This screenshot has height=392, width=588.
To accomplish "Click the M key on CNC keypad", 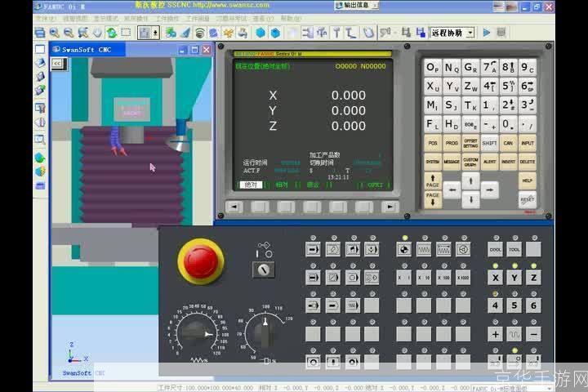I will tap(433, 105).
